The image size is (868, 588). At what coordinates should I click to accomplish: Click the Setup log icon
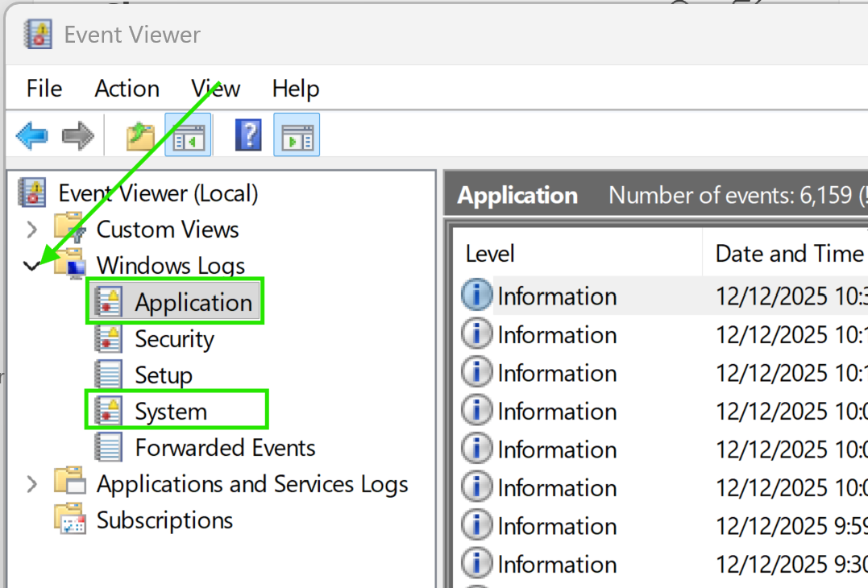point(109,375)
